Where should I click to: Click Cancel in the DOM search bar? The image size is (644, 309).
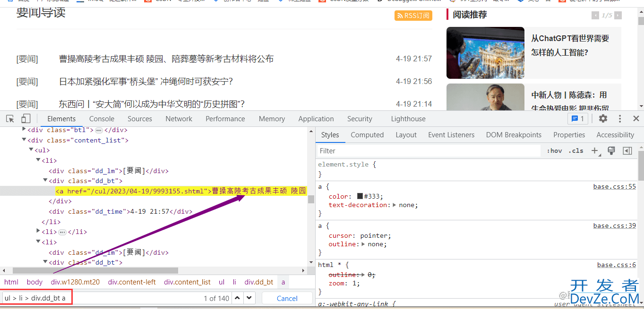tap(287, 298)
